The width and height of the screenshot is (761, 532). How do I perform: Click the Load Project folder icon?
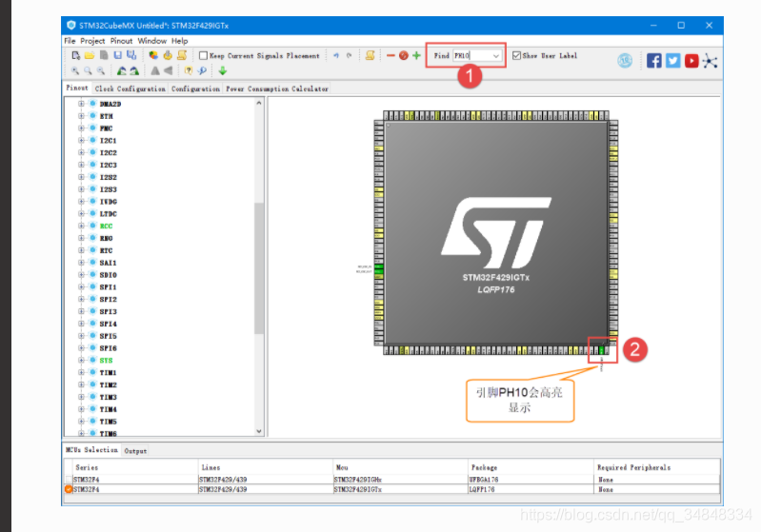(x=90, y=55)
